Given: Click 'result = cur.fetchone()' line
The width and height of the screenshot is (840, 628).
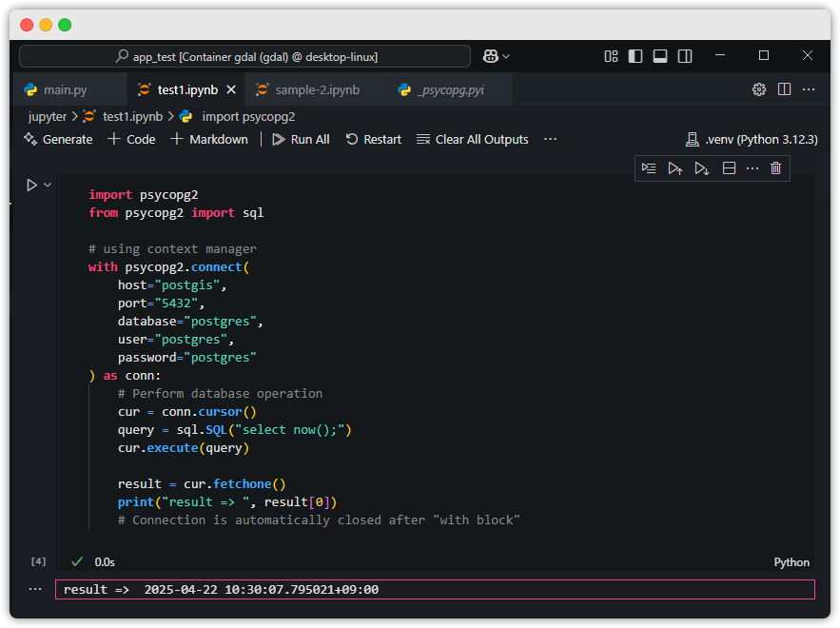Looking at the screenshot, I should tap(202, 484).
